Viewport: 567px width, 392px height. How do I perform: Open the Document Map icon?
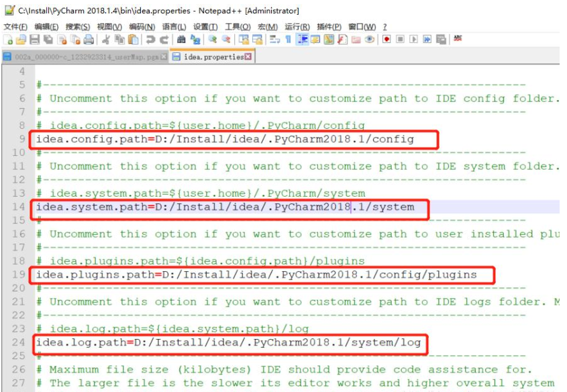coord(329,40)
